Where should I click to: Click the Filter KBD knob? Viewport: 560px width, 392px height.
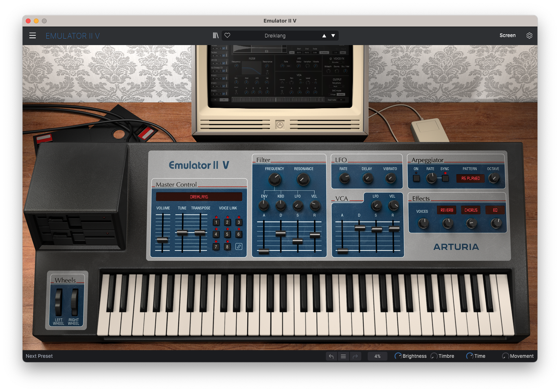280,206
